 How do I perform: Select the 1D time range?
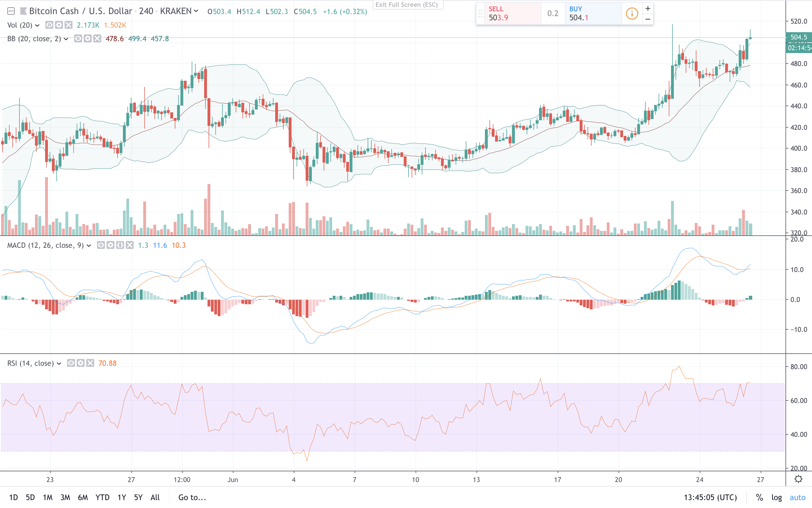14,498
